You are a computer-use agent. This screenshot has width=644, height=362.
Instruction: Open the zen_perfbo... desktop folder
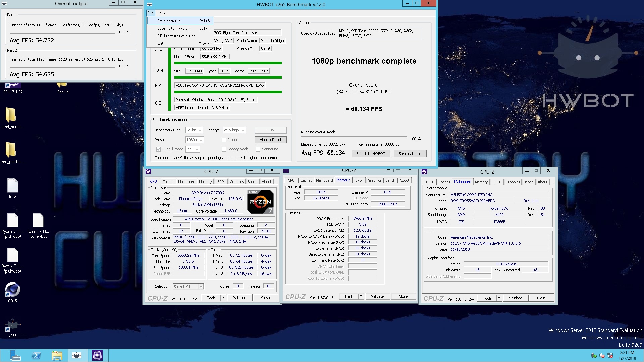(12, 153)
